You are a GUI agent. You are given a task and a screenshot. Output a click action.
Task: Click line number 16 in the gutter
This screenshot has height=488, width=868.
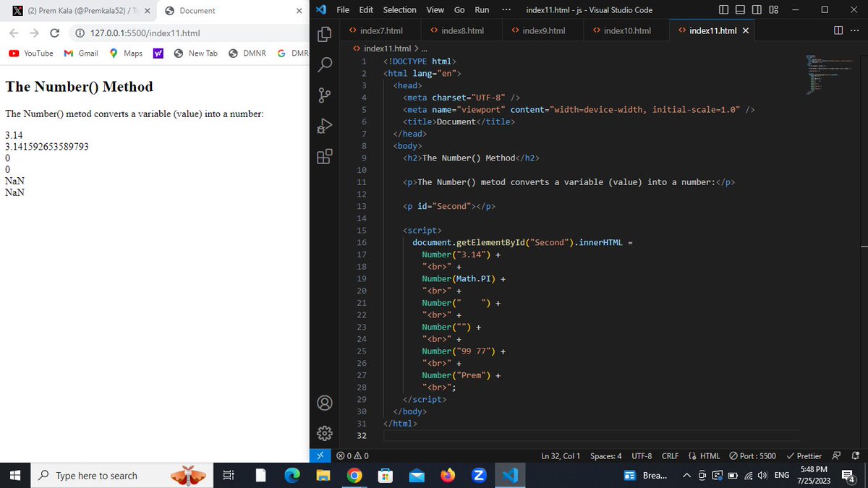(362, 242)
